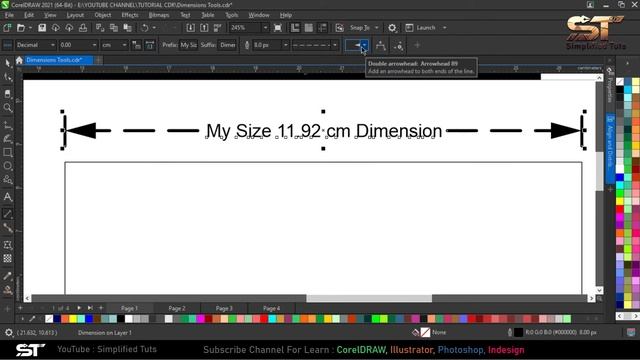Click the Welcome screen home icon

[x=19, y=60]
